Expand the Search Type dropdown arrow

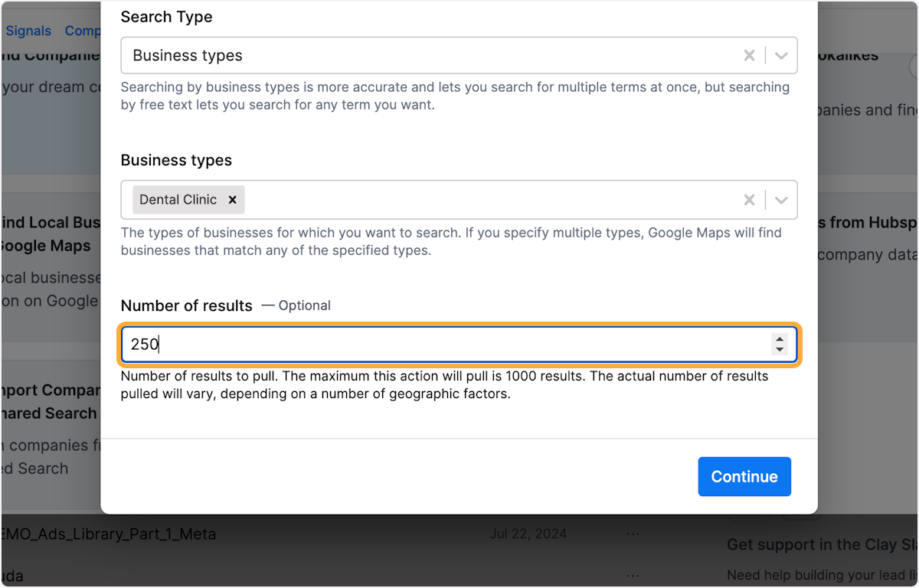781,55
